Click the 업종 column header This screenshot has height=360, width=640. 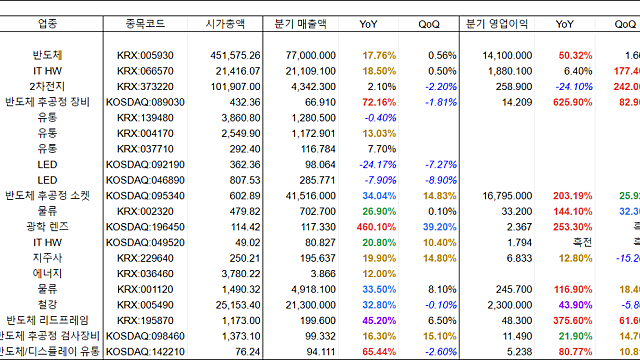47,24
